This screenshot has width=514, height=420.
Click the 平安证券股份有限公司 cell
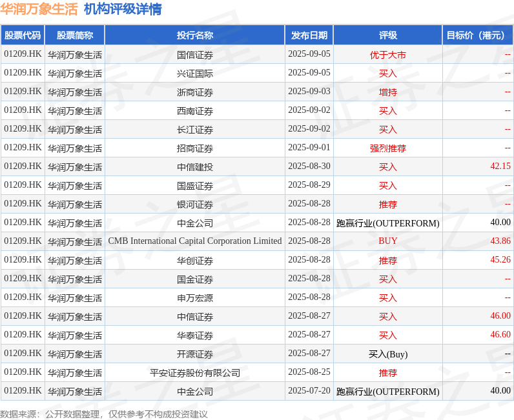tap(195, 372)
